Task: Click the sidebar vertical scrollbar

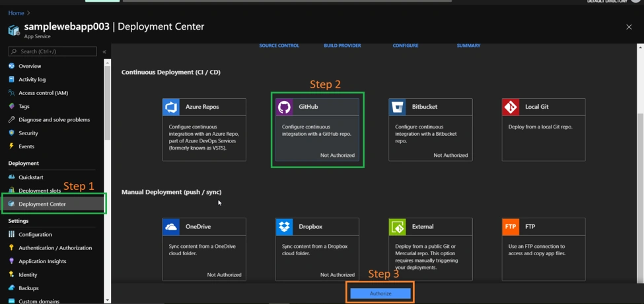Action: click(x=107, y=103)
